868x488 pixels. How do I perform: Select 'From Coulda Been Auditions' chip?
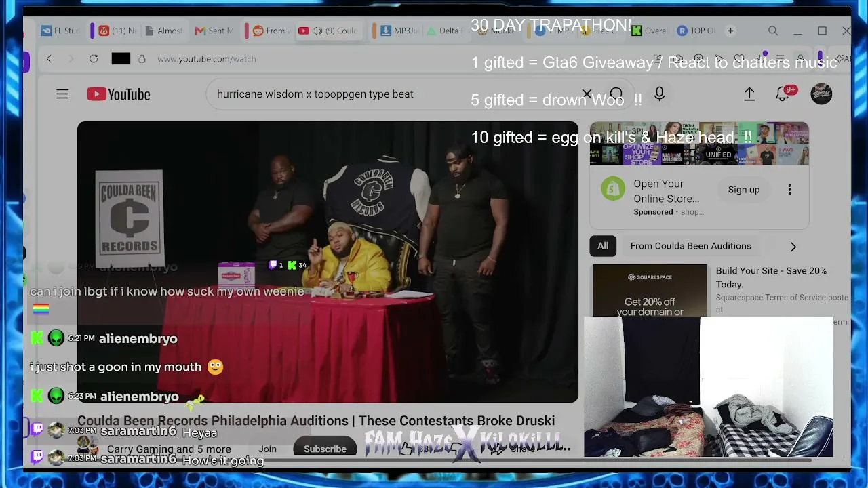[x=690, y=246]
